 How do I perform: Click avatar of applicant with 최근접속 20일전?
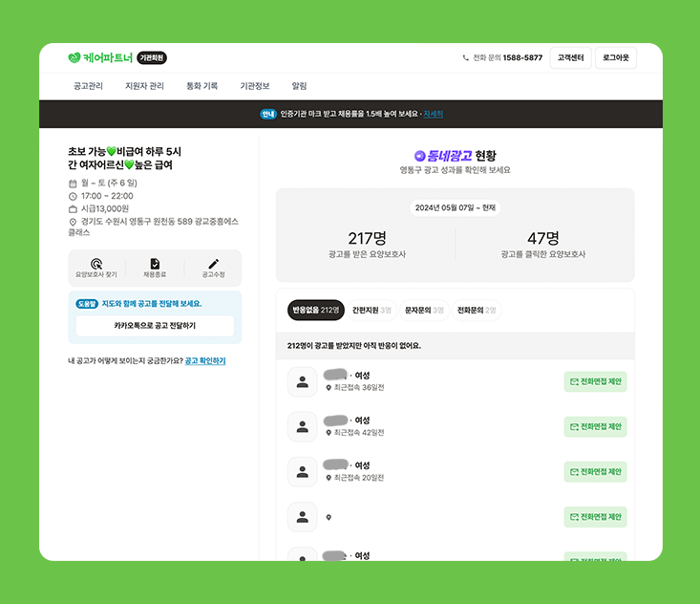click(302, 472)
